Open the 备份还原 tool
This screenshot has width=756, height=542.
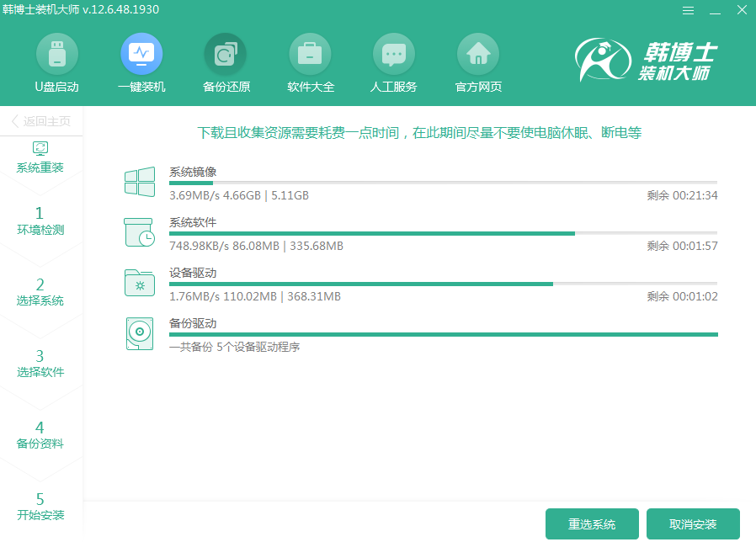[x=225, y=62]
